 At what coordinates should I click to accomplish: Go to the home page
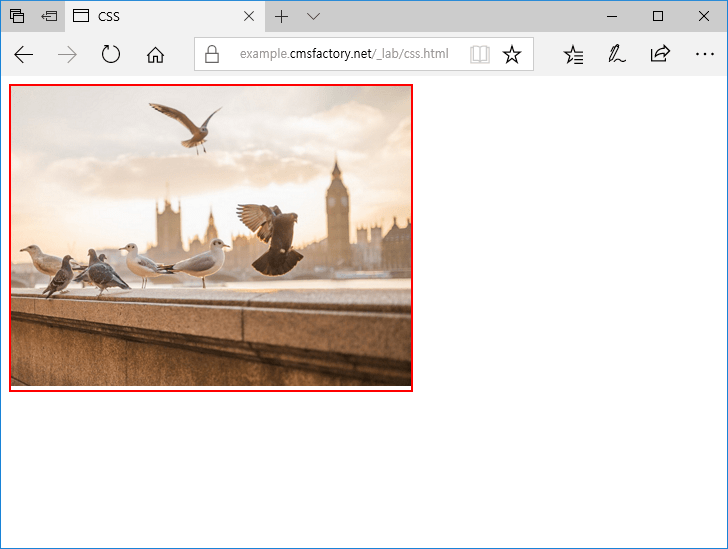coord(156,55)
